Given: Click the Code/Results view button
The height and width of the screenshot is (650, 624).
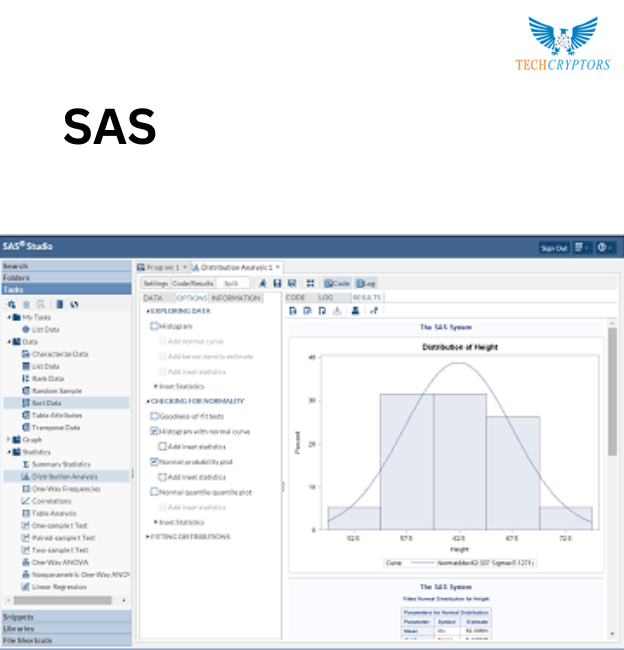Looking at the screenshot, I should point(193,283).
